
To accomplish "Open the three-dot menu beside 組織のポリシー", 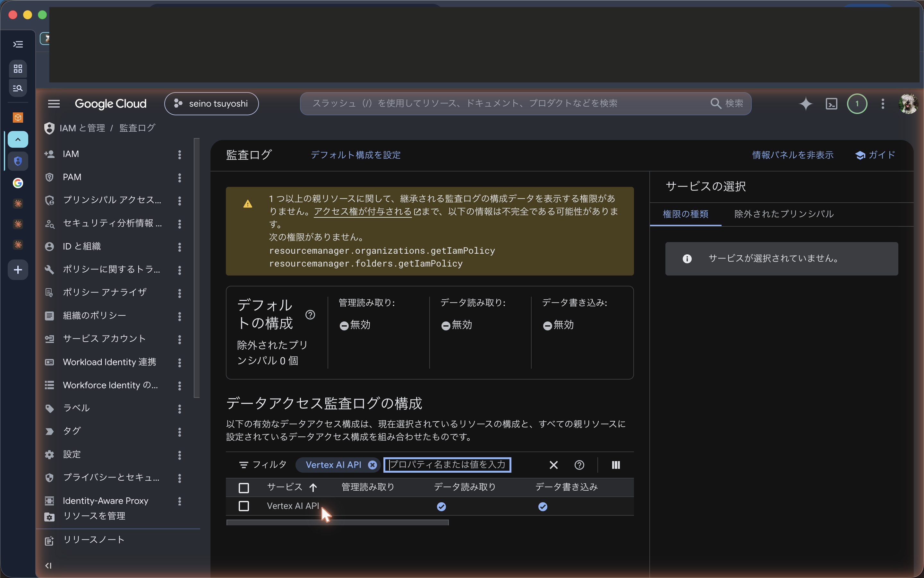I will (179, 316).
